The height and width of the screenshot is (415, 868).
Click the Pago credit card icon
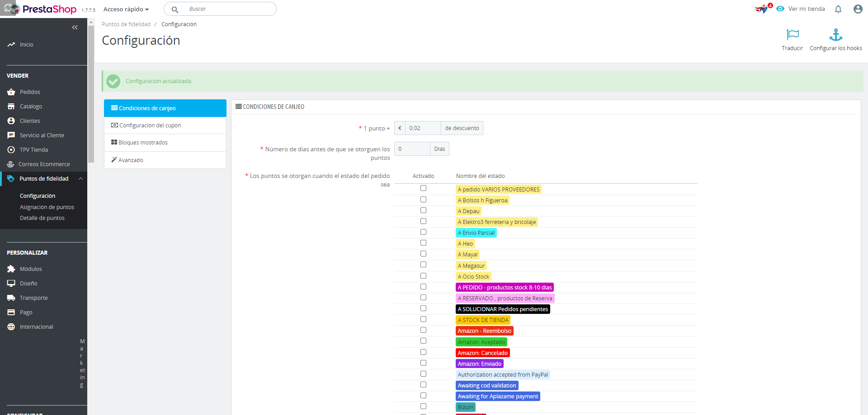[x=11, y=312]
